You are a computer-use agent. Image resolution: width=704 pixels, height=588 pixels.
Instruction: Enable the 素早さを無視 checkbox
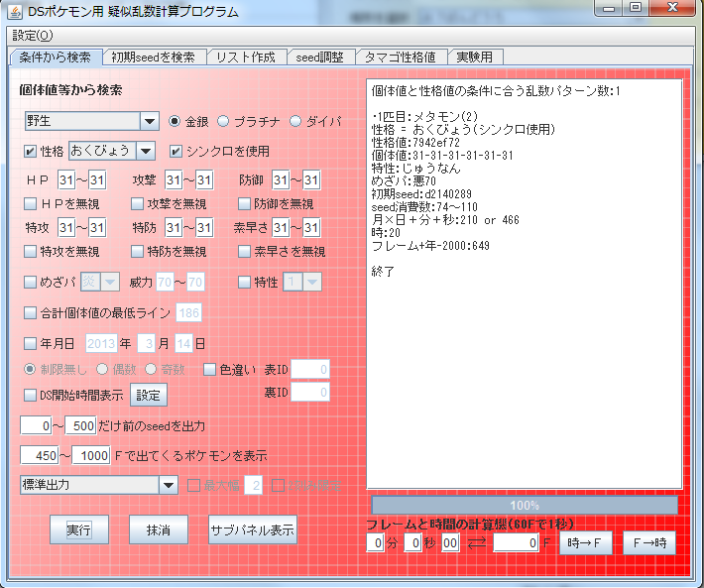(244, 251)
